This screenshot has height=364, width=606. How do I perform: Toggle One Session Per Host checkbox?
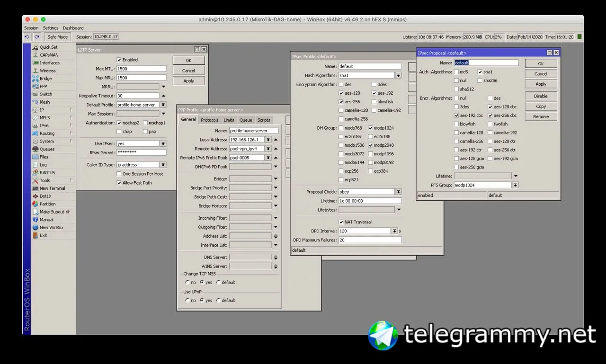(x=119, y=174)
